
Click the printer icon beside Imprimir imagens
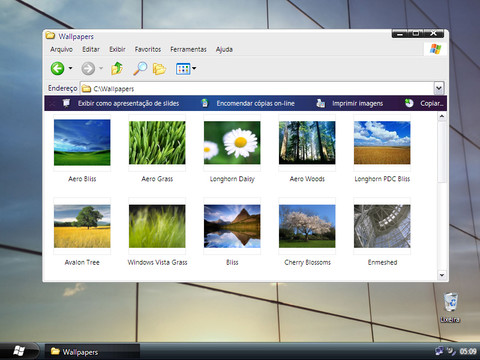[x=320, y=103]
